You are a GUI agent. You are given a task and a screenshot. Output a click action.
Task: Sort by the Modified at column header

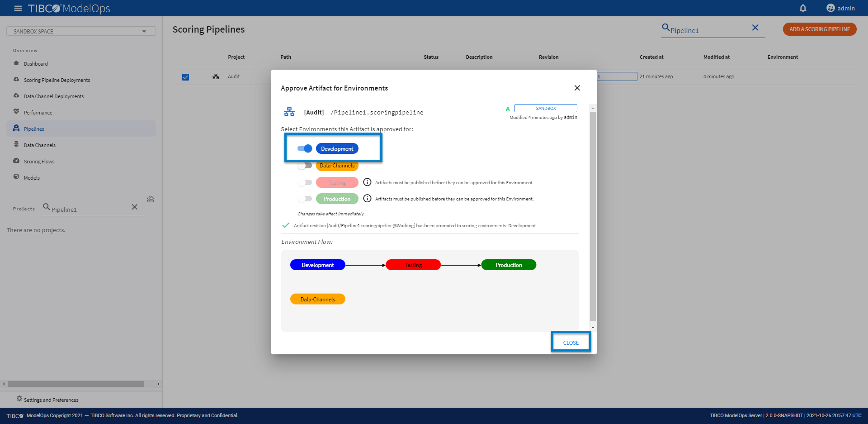[x=716, y=57]
